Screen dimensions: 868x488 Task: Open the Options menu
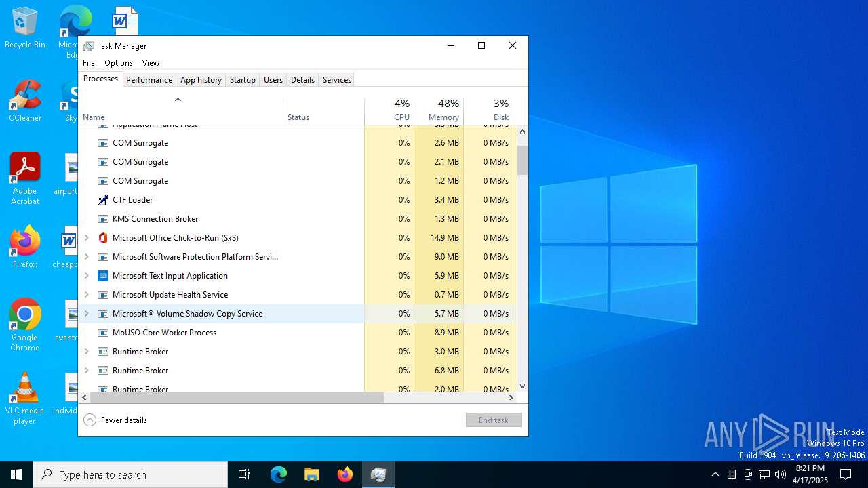119,63
